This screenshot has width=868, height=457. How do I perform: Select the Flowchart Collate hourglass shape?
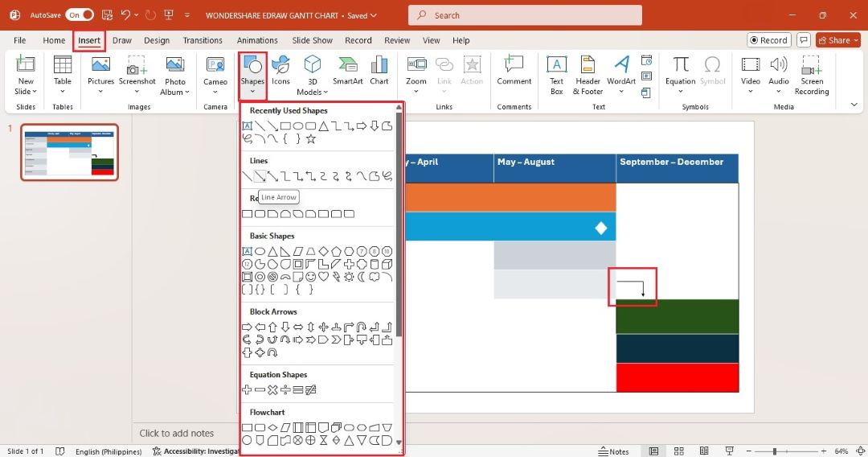[323, 440]
